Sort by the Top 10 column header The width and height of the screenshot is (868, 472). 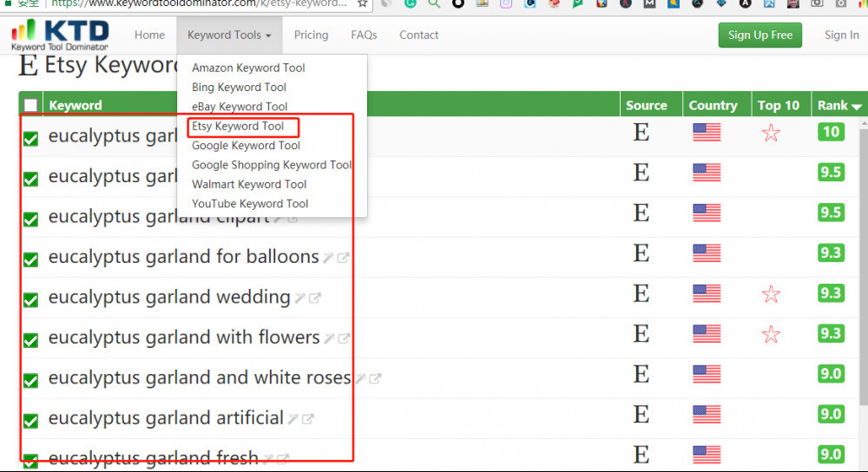(x=779, y=105)
